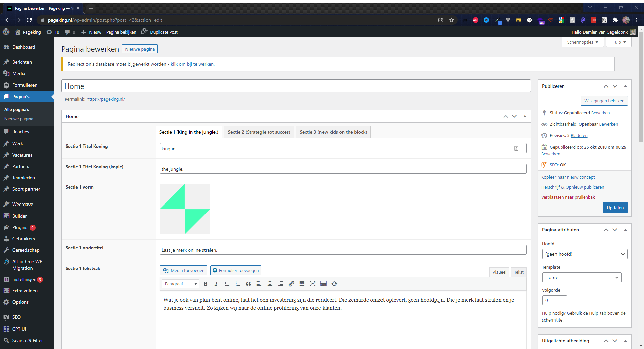Insert a bulleted list in the editor
644x349 pixels.
coord(227,284)
